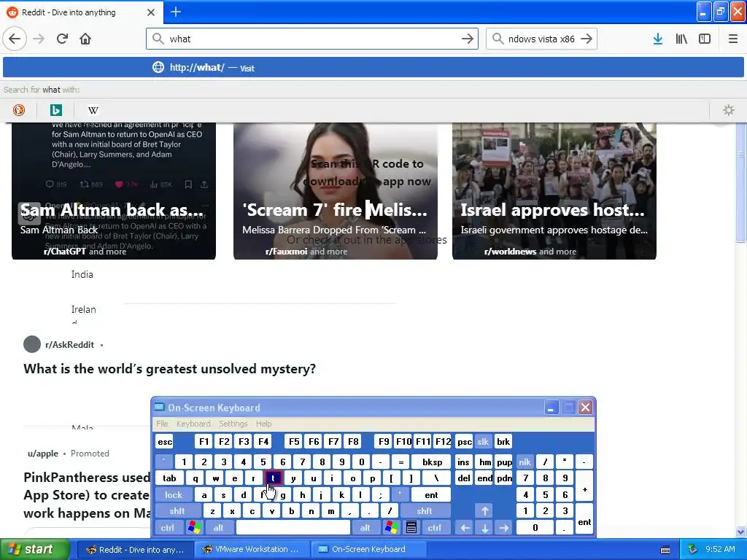Switch to Reddit taskbar window button
This screenshot has width=747, height=560.
pyautogui.click(x=135, y=550)
